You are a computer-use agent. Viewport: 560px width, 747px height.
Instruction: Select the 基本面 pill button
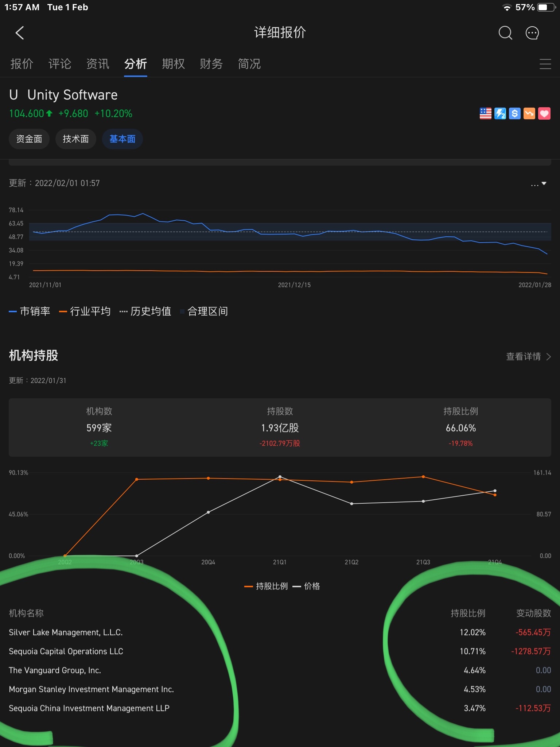point(122,139)
